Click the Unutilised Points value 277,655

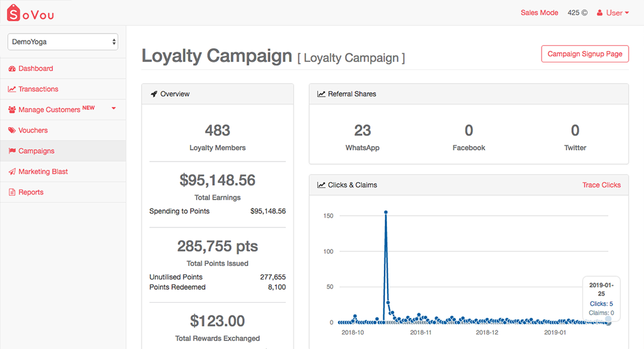point(272,277)
